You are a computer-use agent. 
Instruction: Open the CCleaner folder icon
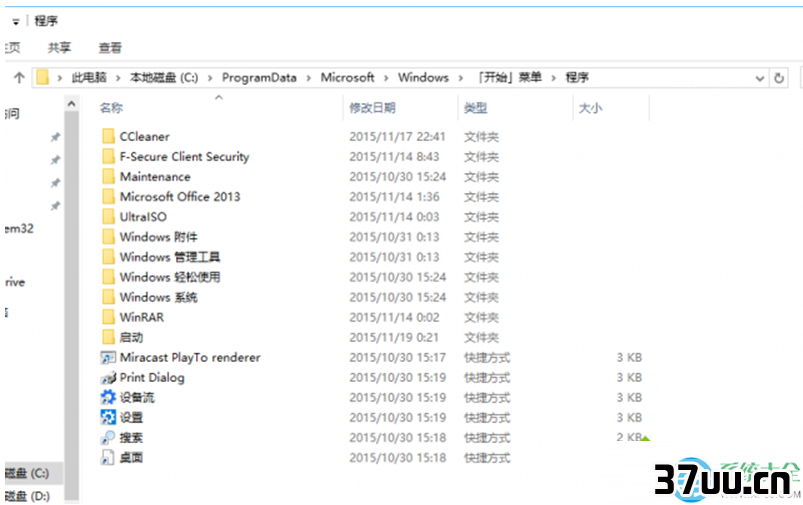pos(108,136)
